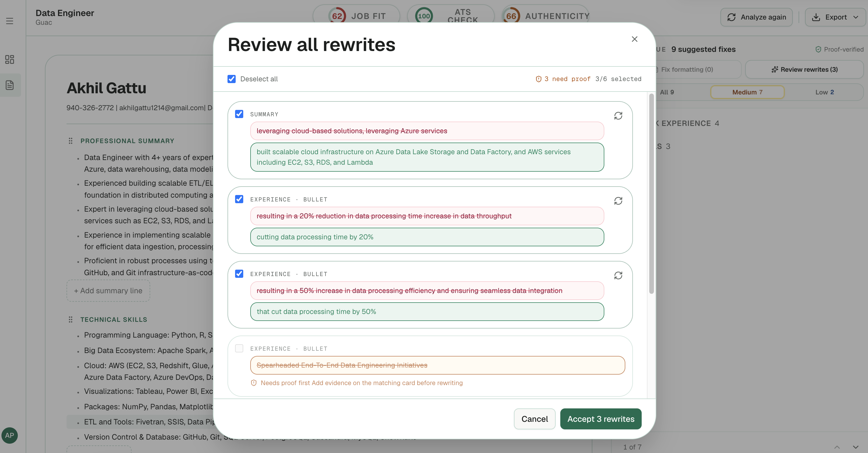Click the Analyze again refresh icon

point(731,17)
